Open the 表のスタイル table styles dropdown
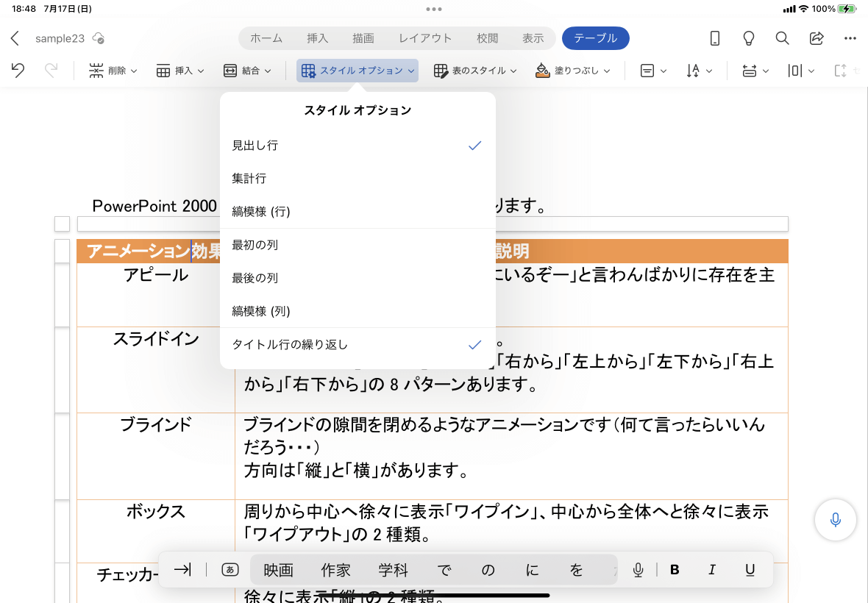 (x=475, y=71)
